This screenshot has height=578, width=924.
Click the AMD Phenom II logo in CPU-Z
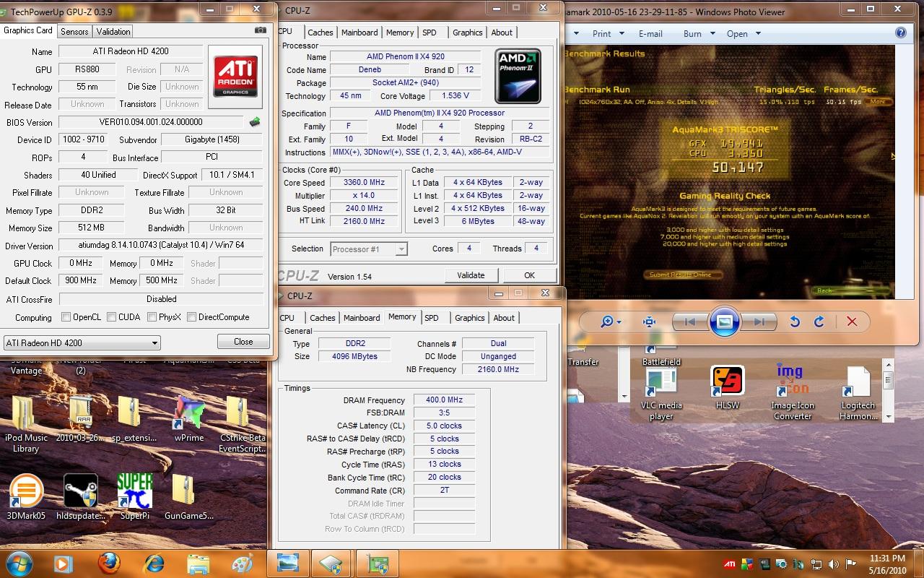point(518,76)
